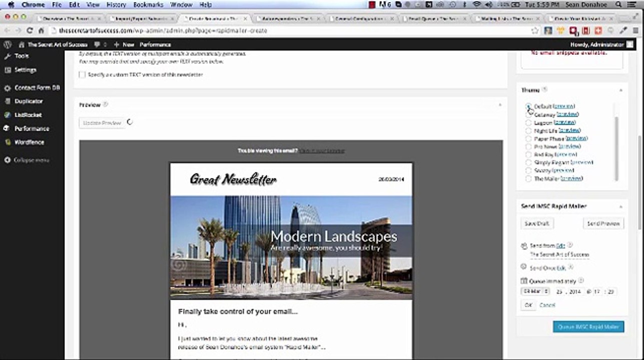
Task: Select The Mailer theme radio button
Action: click(x=529, y=178)
